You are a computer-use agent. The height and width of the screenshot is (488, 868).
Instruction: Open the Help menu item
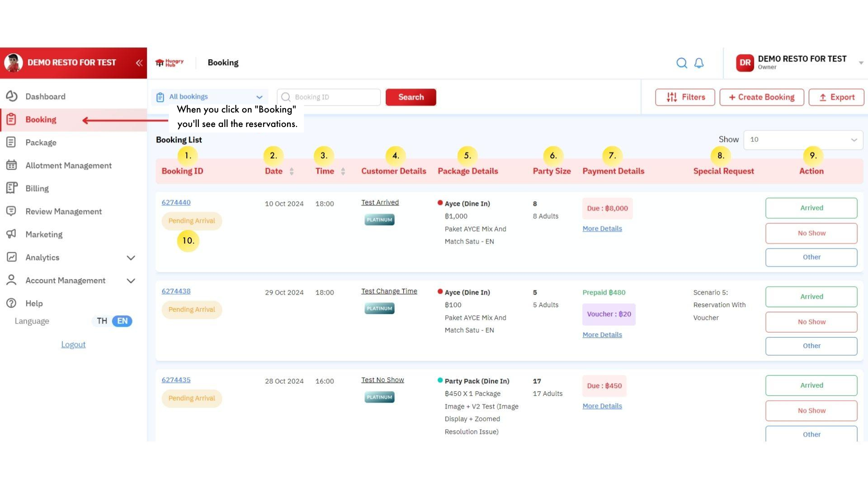pyautogui.click(x=34, y=303)
